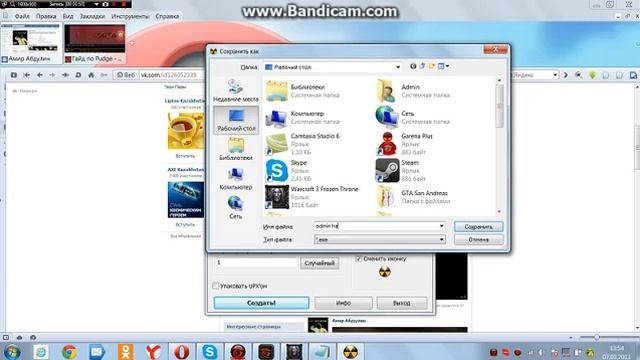Click the radiation app icon in taskbar
The width and height of the screenshot is (640, 360).
click(x=350, y=352)
